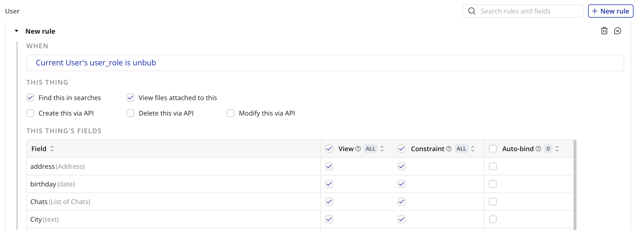Open View column help question-mark icon
This screenshot has height=230, width=644.
[358, 149]
